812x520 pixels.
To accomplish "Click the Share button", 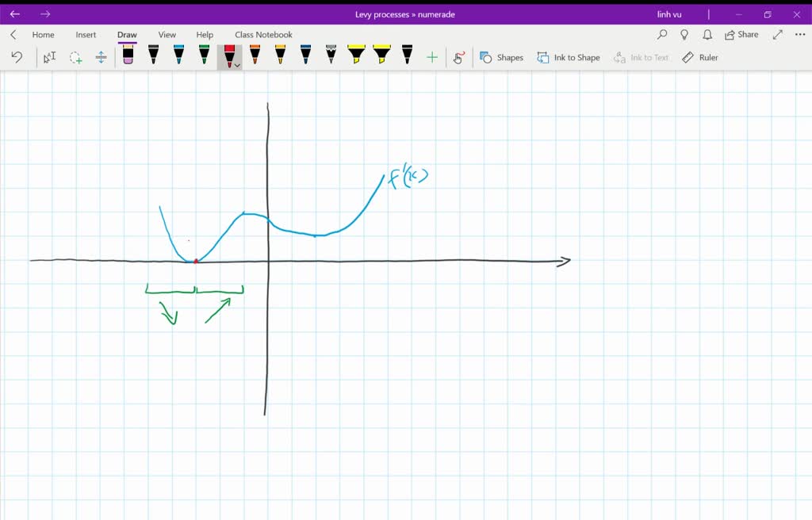I will (x=741, y=34).
